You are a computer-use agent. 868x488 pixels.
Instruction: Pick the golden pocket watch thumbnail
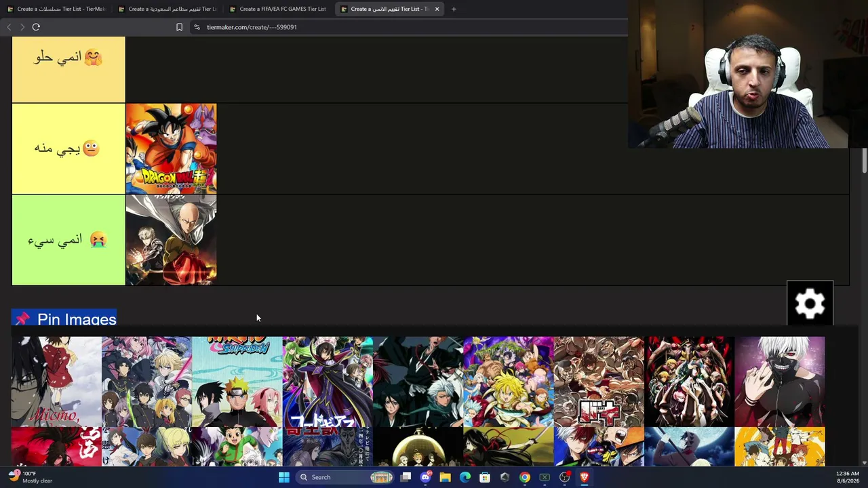[x=418, y=447]
